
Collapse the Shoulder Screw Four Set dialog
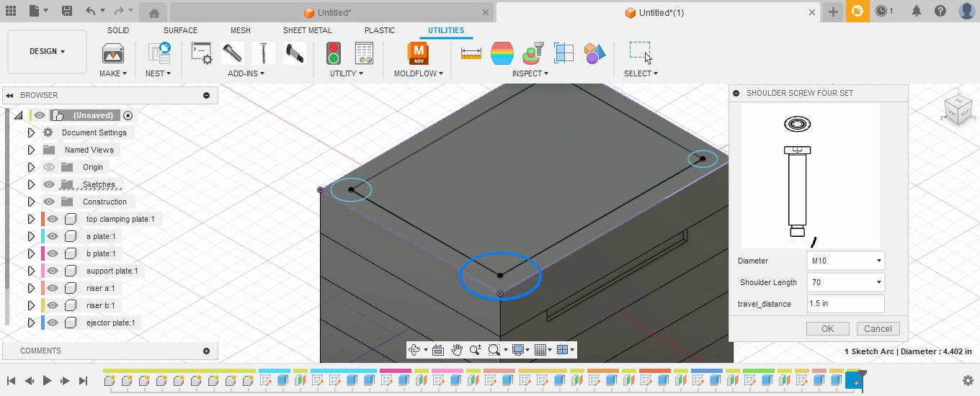pyautogui.click(x=736, y=93)
